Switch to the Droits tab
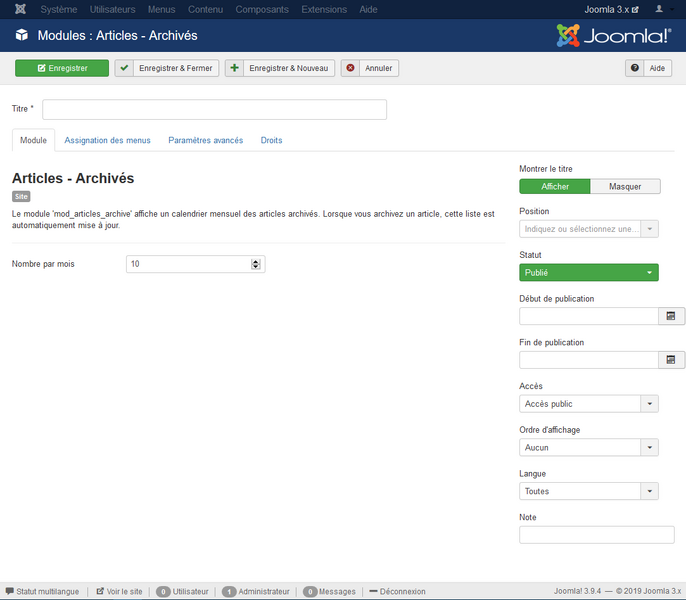Image resolution: width=686 pixels, height=600 pixels. (x=271, y=140)
